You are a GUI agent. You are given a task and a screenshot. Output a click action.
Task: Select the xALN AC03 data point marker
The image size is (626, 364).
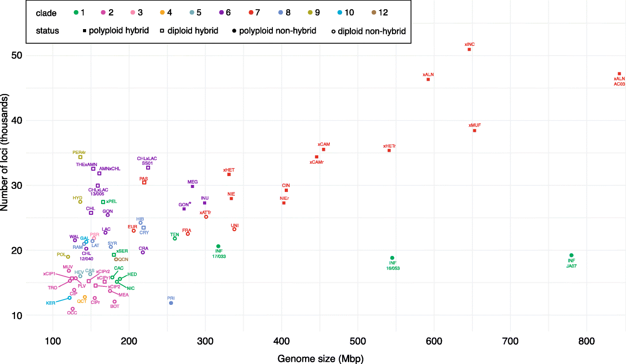[x=619, y=74]
